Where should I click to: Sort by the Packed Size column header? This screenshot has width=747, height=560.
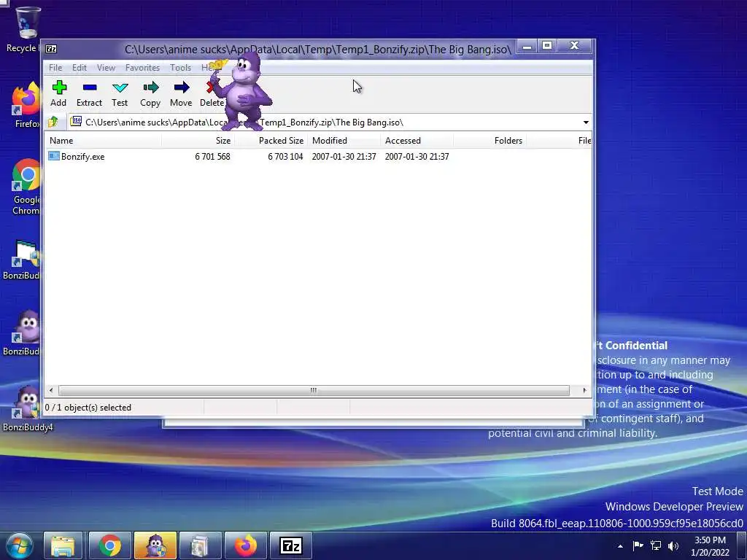271,141
